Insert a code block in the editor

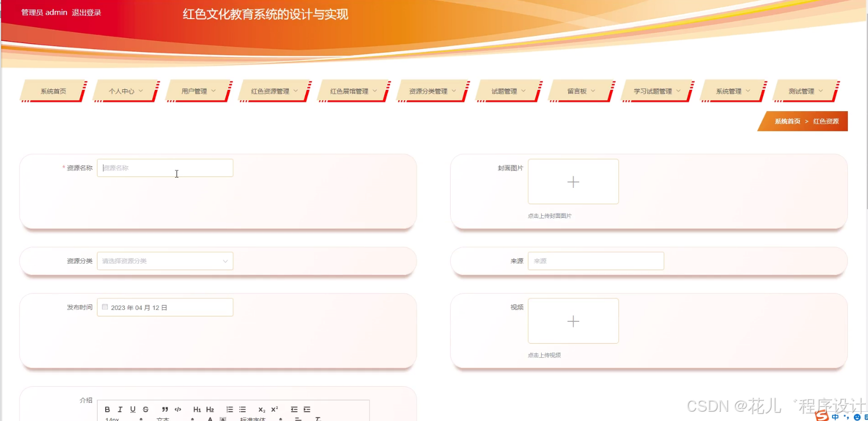pyautogui.click(x=178, y=410)
